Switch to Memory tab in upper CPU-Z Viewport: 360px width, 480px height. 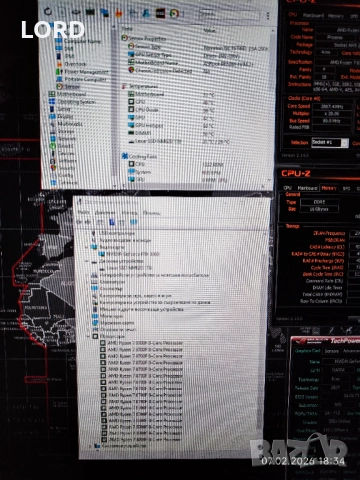(x=336, y=16)
